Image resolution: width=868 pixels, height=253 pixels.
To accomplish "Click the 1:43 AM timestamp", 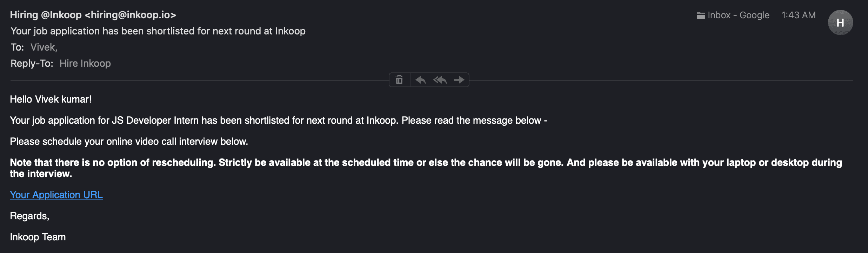I will [x=799, y=15].
